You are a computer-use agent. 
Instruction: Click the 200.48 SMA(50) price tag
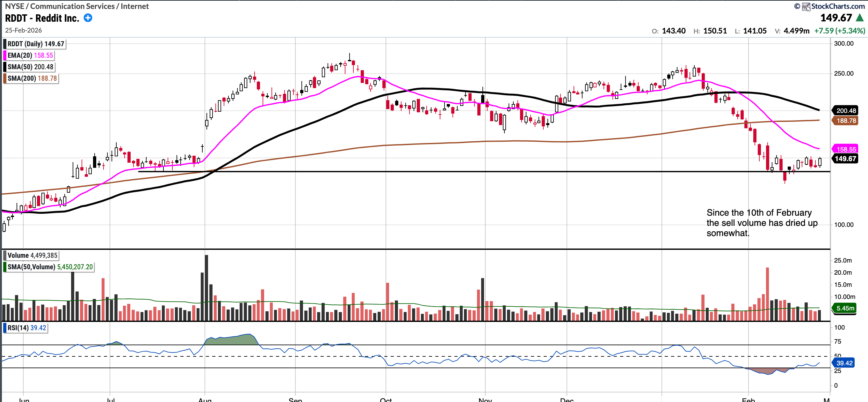[846, 111]
